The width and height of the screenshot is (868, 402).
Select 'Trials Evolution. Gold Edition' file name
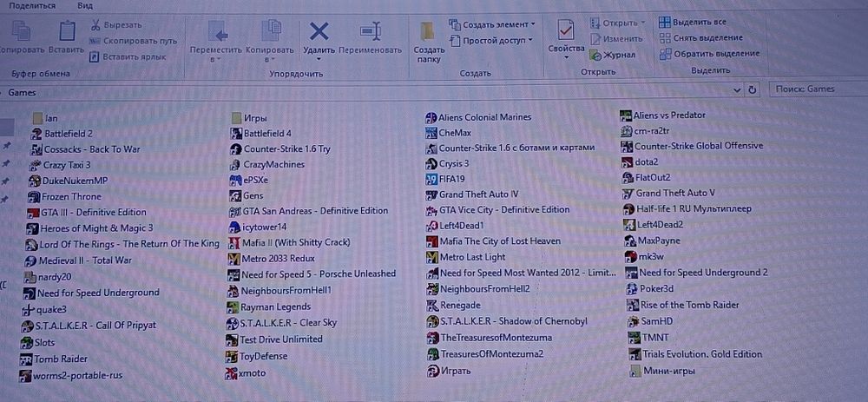coord(702,354)
